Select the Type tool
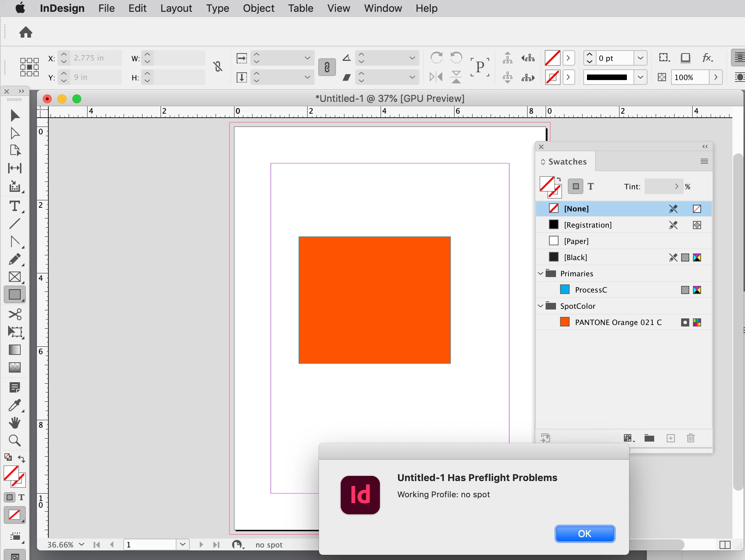 click(x=14, y=206)
